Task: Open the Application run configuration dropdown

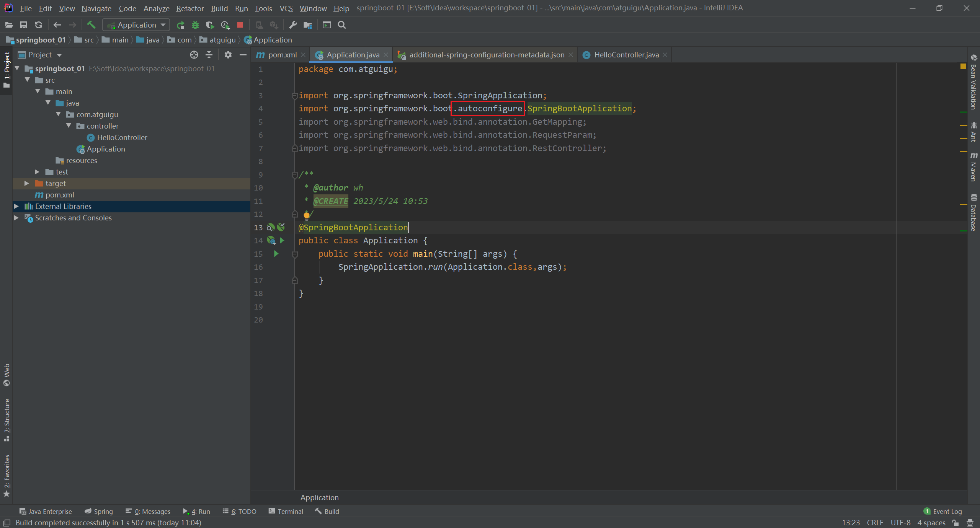Action: click(136, 25)
